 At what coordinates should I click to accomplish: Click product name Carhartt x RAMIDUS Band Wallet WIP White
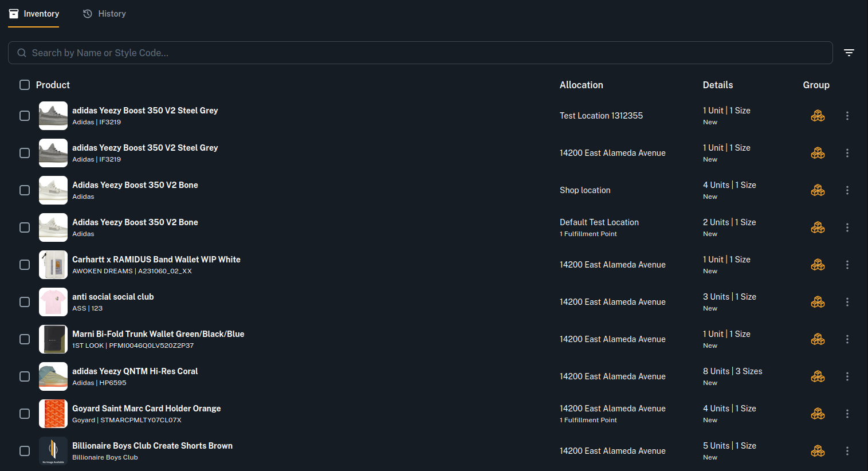156,260
